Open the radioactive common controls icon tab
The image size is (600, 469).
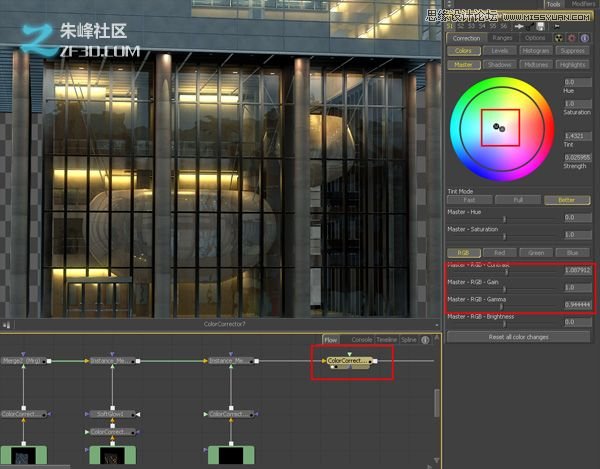click(x=559, y=38)
